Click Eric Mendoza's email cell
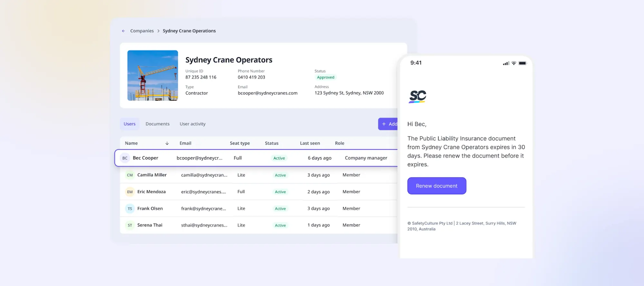 (204, 192)
